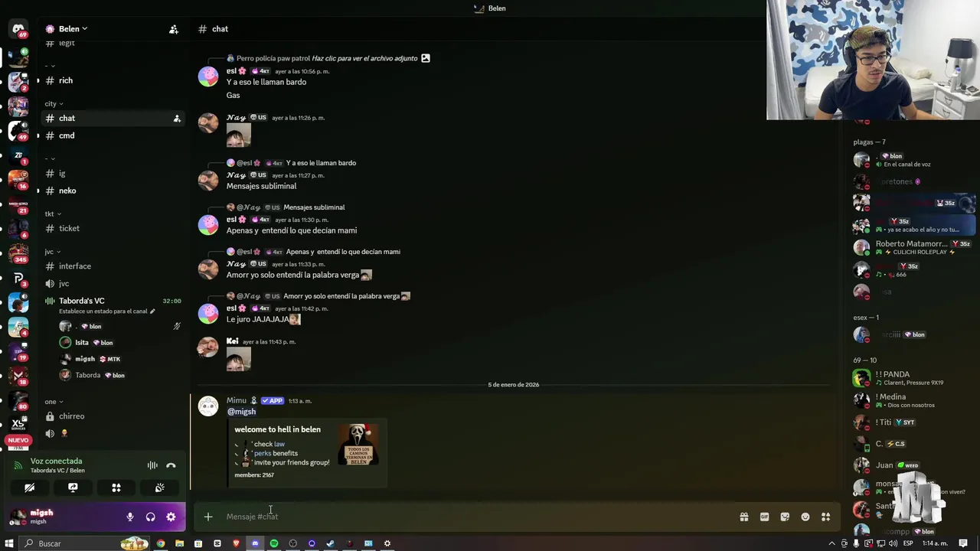The image size is (980, 551).
Task: Open Perro policía attachment image icon
Action: (x=426, y=58)
